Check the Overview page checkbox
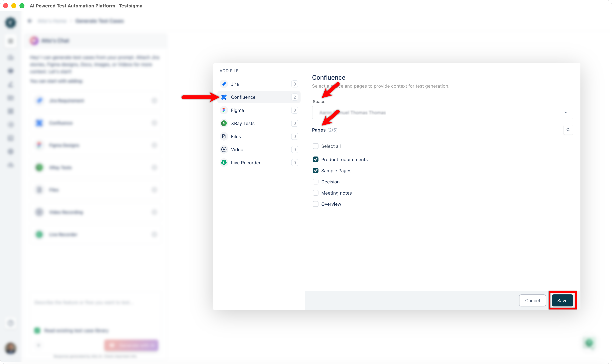The height and width of the screenshot is (364, 612). click(315, 204)
